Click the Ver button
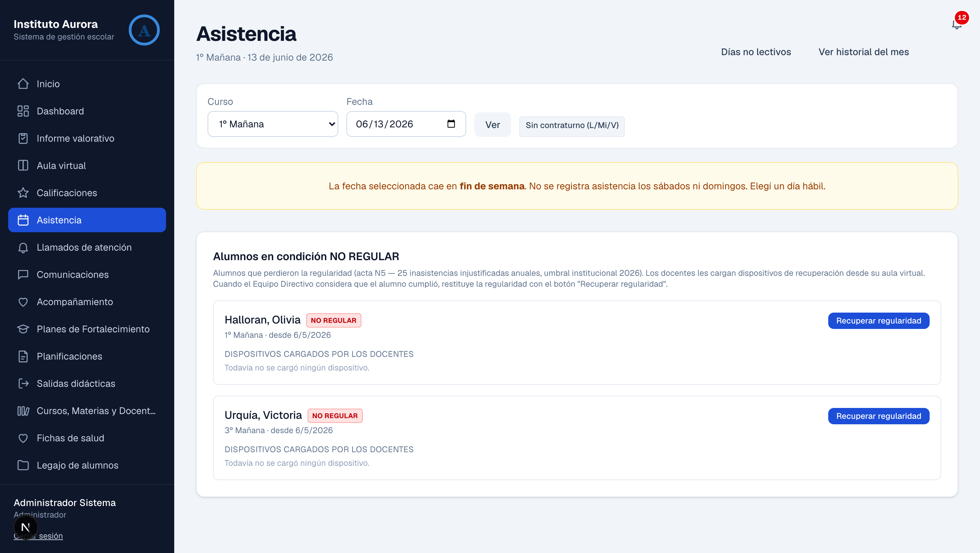Viewport: 980px width, 553px height. 492,124
